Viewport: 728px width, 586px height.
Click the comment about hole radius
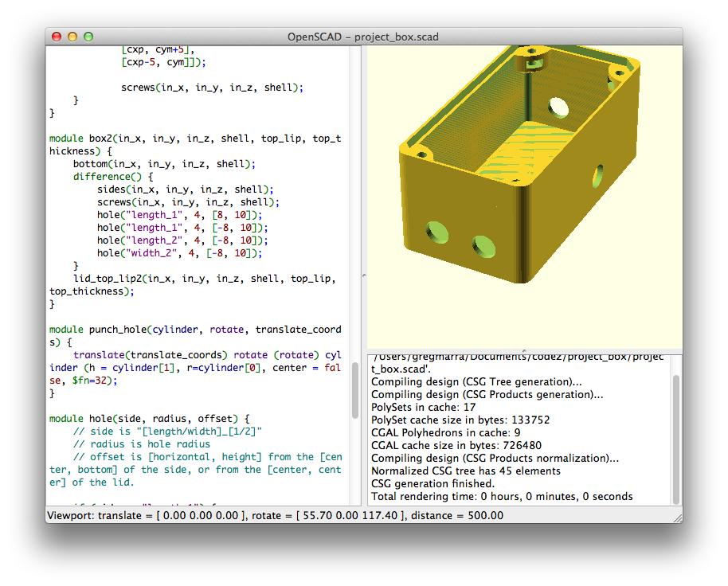click(143, 443)
